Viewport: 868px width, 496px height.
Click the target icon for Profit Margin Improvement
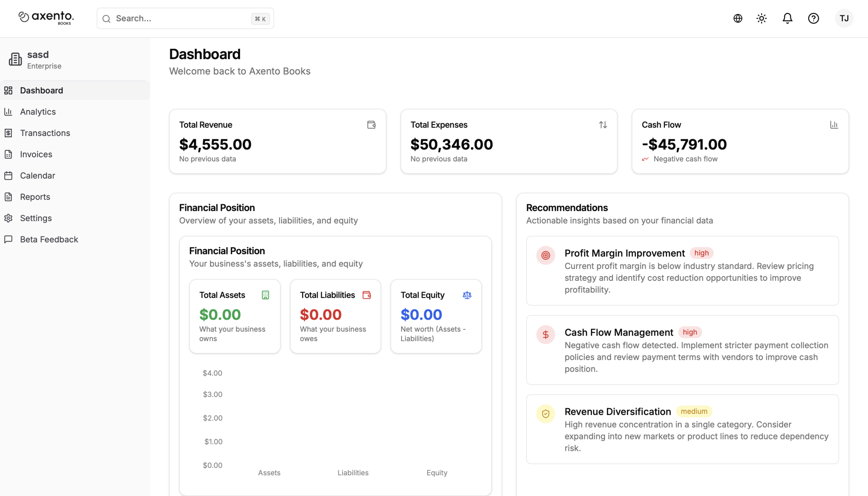(546, 255)
